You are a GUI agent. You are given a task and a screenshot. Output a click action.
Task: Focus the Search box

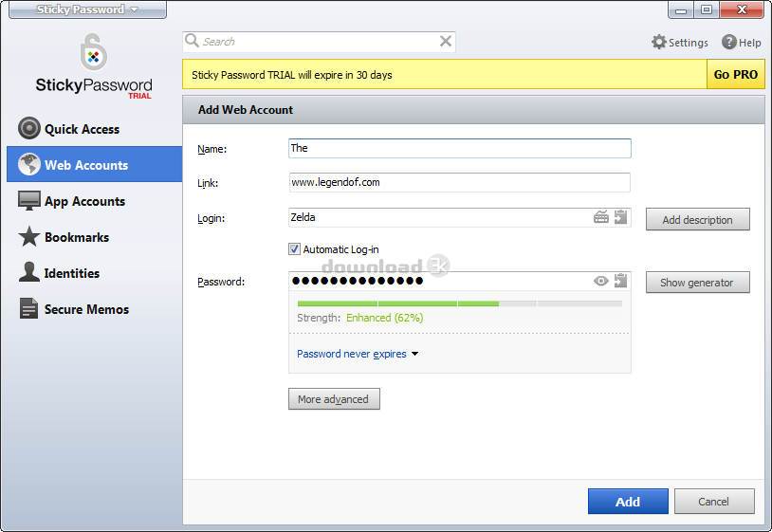point(319,42)
